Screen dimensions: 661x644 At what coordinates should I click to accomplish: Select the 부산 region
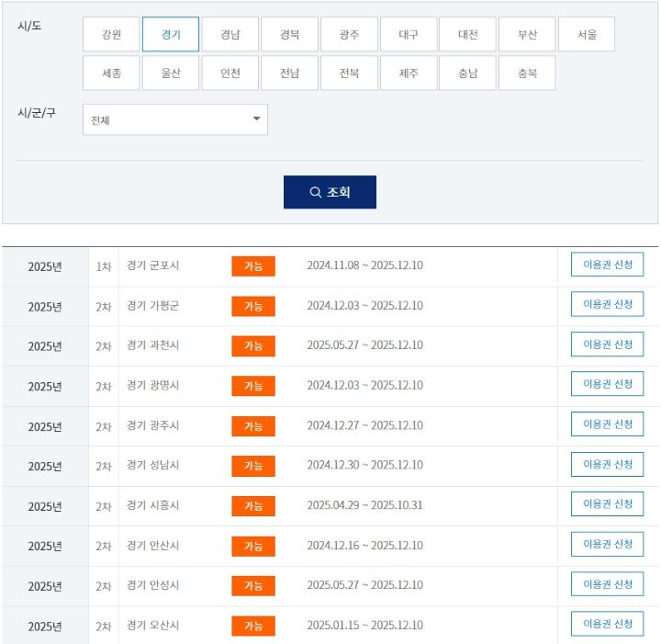[527, 34]
